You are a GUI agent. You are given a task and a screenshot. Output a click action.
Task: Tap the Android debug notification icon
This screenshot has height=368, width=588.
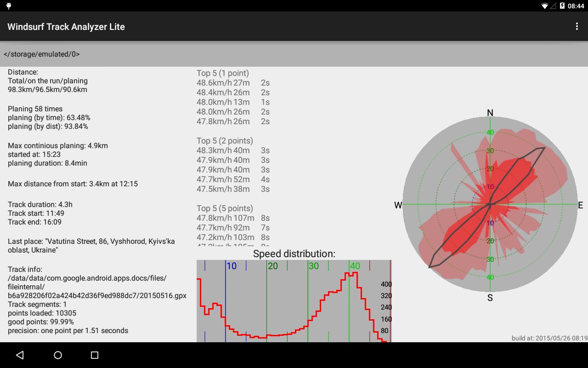tap(9, 6)
